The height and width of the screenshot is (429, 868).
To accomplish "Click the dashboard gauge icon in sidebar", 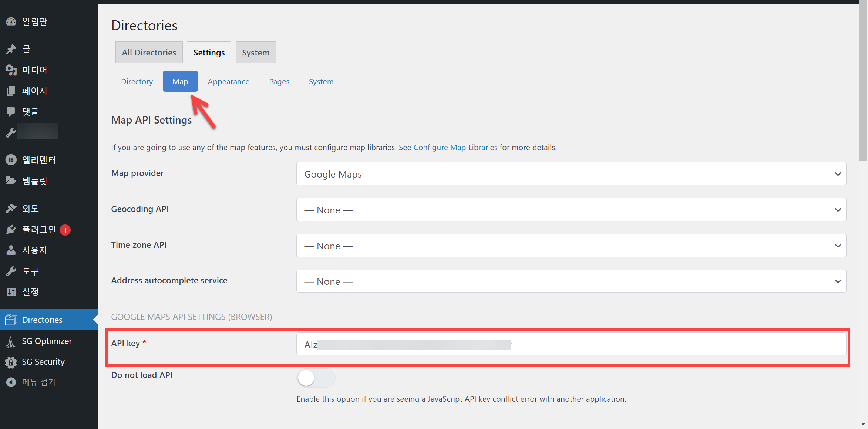I will tap(11, 21).
